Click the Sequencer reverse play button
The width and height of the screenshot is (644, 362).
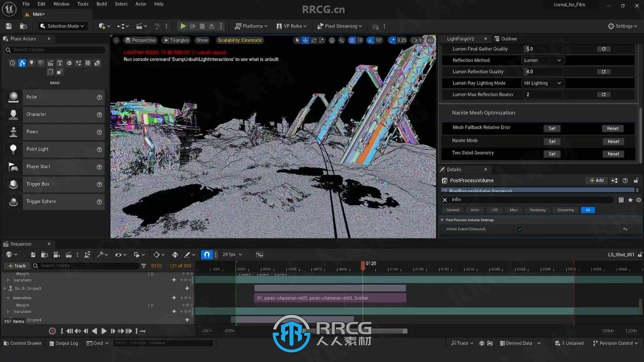click(95, 331)
